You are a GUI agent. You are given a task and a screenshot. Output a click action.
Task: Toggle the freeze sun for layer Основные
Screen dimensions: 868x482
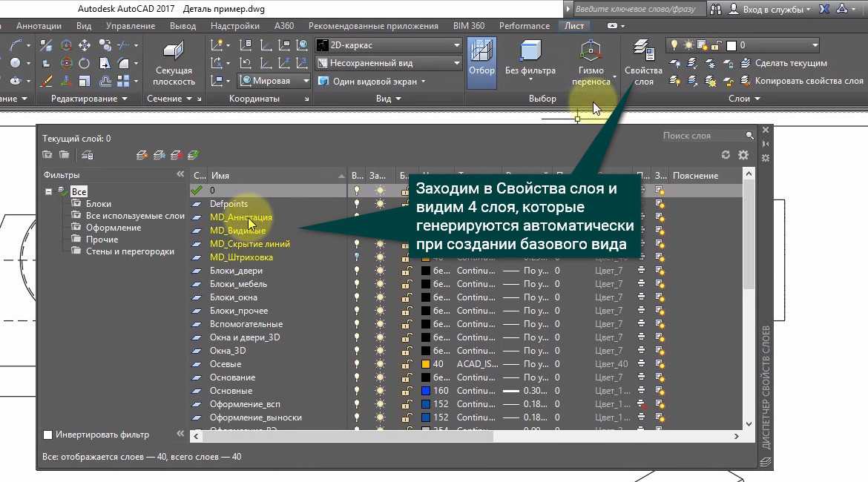point(380,391)
